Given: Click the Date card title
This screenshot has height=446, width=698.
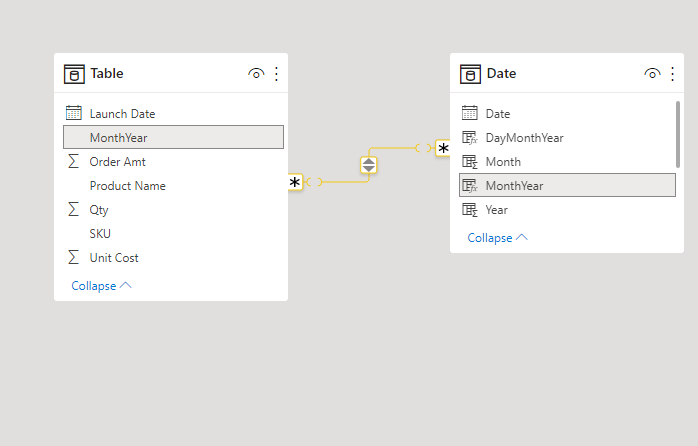Looking at the screenshot, I should pos(501,73).
